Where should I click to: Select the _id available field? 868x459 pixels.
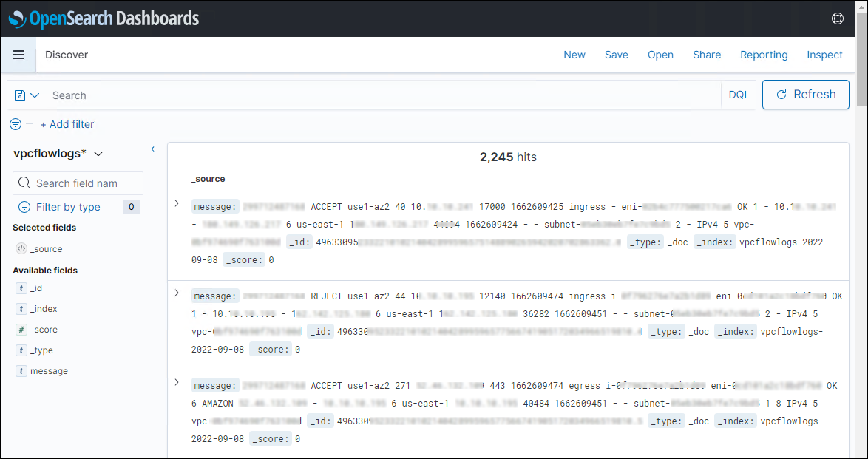point(36,288)
